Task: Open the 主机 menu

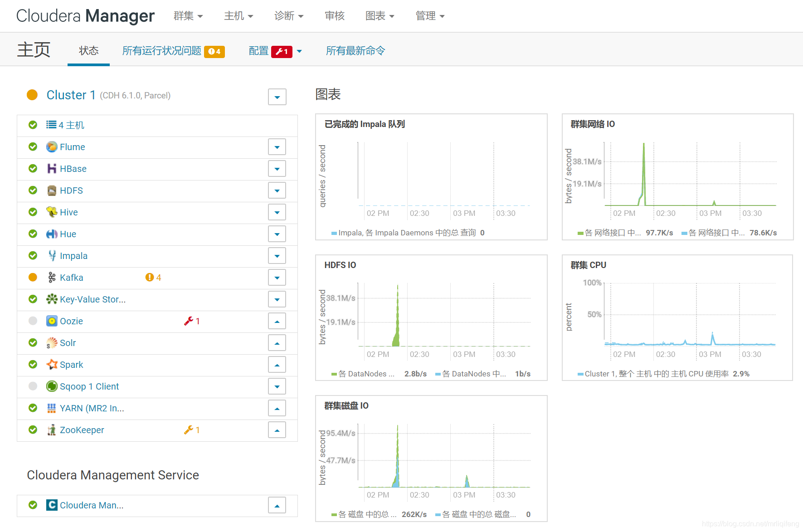Action: pyautogui.click(x=238, y=16)
